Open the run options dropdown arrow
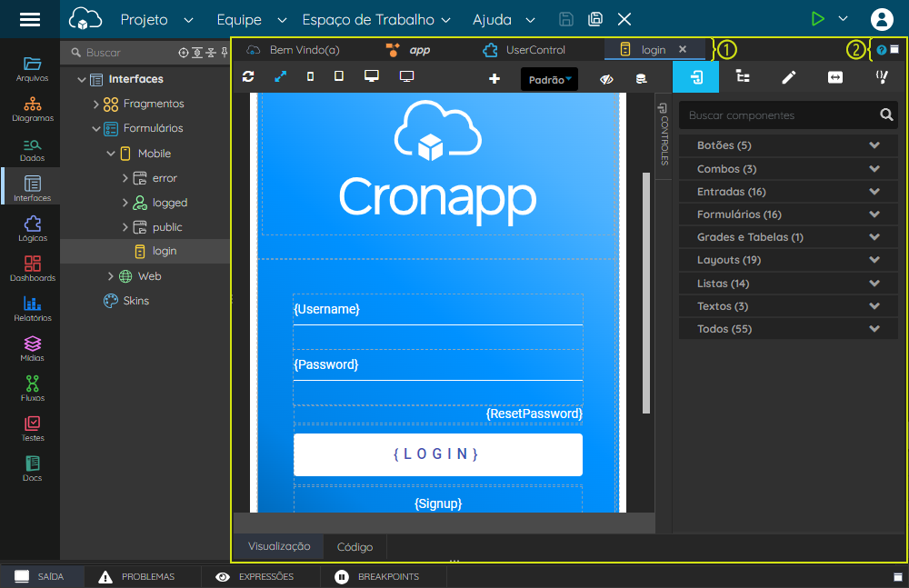The height and width of the screenshot is (588, 909). (x=844, y=19)
